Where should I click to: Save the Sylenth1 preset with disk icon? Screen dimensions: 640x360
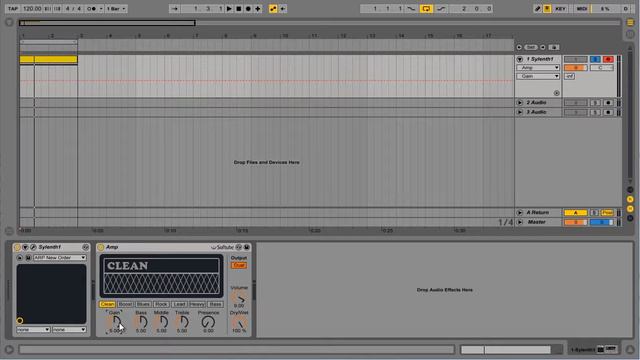[x=28, y=258]
